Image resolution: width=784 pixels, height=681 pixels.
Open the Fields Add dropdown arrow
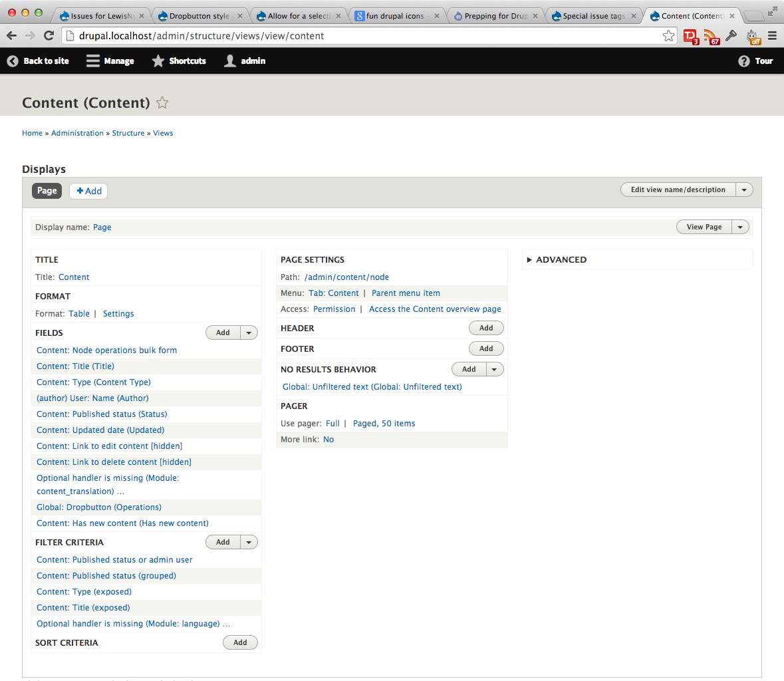[x=249, y=333]
